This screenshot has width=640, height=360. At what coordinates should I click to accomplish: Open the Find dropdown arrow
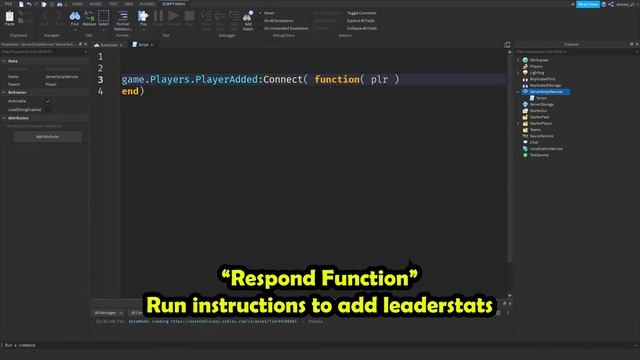(75, 29)
